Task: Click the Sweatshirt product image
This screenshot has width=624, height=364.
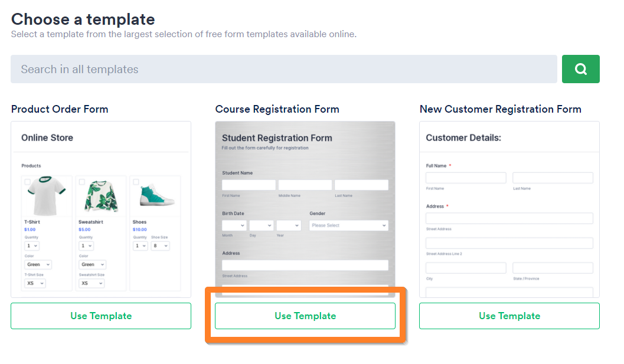Action: point(100,197)
